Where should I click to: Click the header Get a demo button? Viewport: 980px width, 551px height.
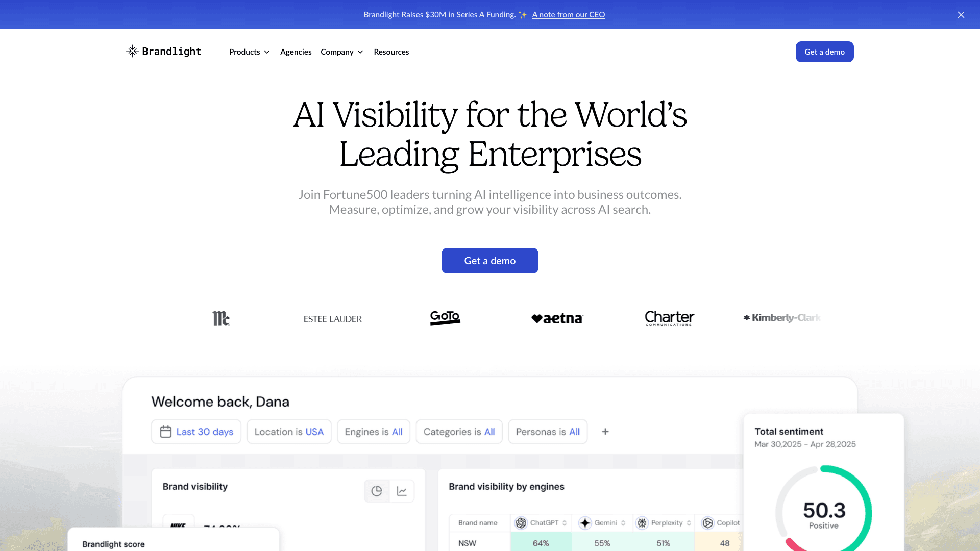pyautogui.click(x=824, y=52)
